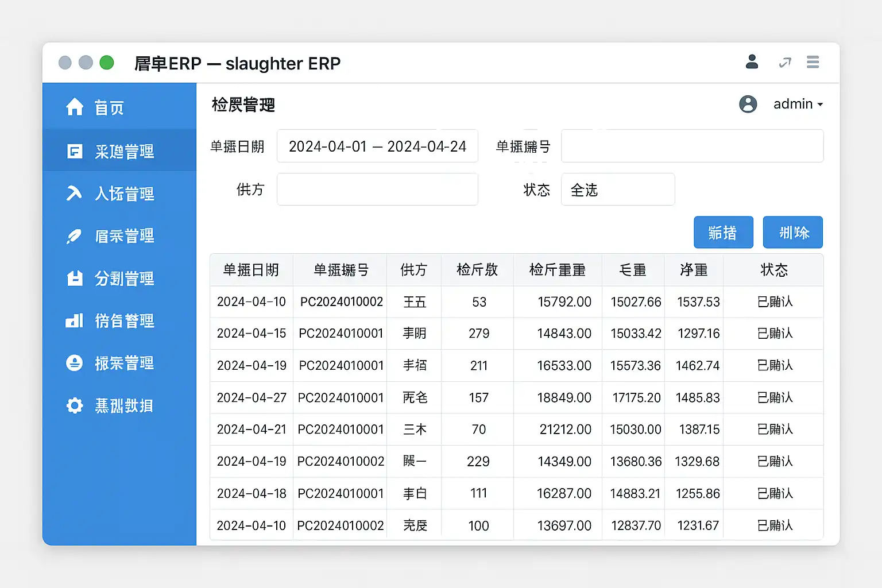Screen dimensions: 882x588
Task: Click the user silhouette icon in title bar
Action: coord(752,62)
